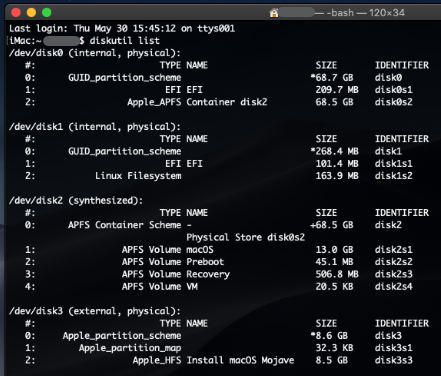
Task: Click the '/dev/disk2 (synthesized)' header line
Action: click(x=76, y=200)
